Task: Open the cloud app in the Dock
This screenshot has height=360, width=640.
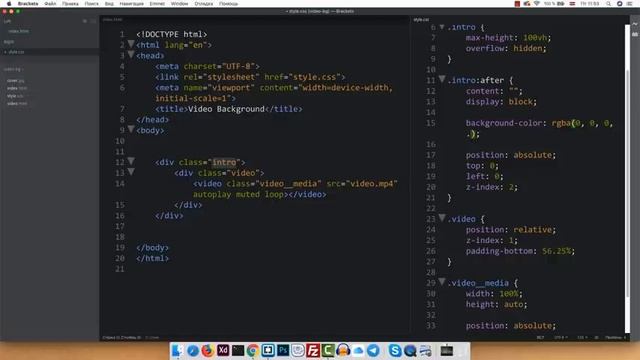Action: (x=358, y=350)
